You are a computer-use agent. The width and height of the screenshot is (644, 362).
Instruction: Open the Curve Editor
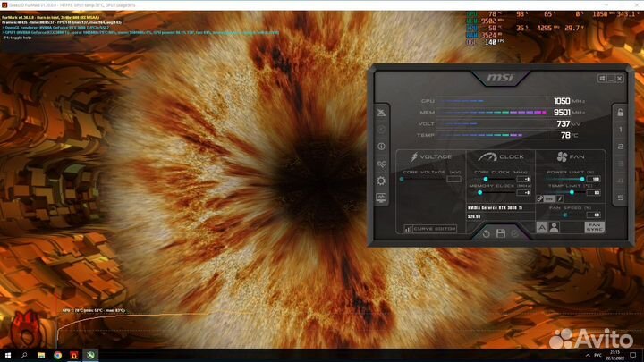(x=430, y=229)
